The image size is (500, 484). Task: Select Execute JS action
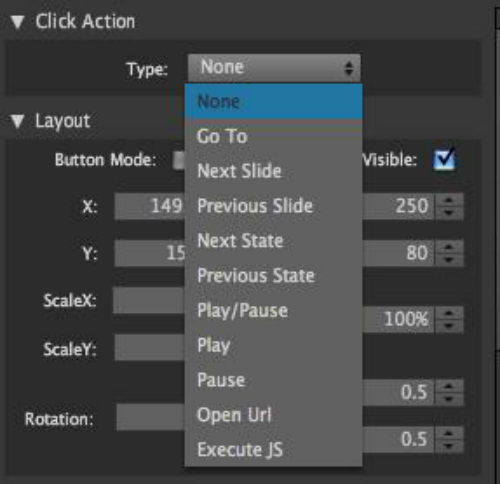coord(273,450)
